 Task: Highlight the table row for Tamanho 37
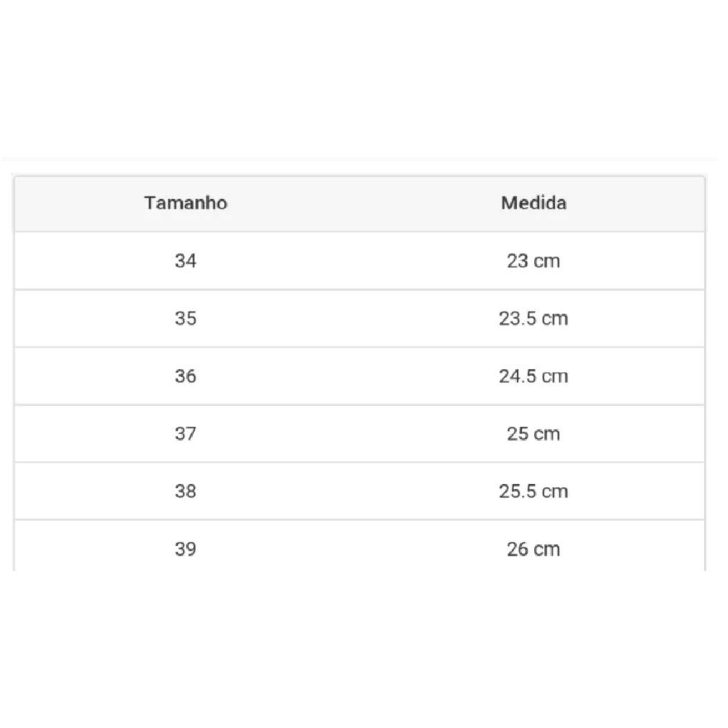(x=359, y=434)
